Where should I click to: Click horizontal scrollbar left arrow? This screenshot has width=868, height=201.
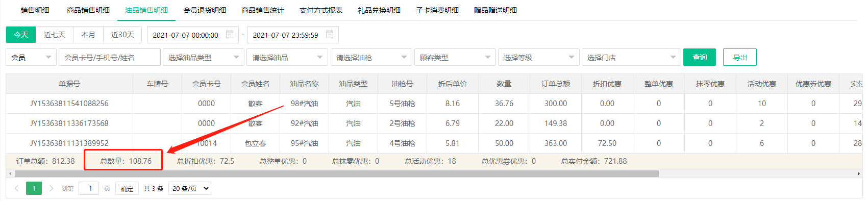click(x=10, y=174)
